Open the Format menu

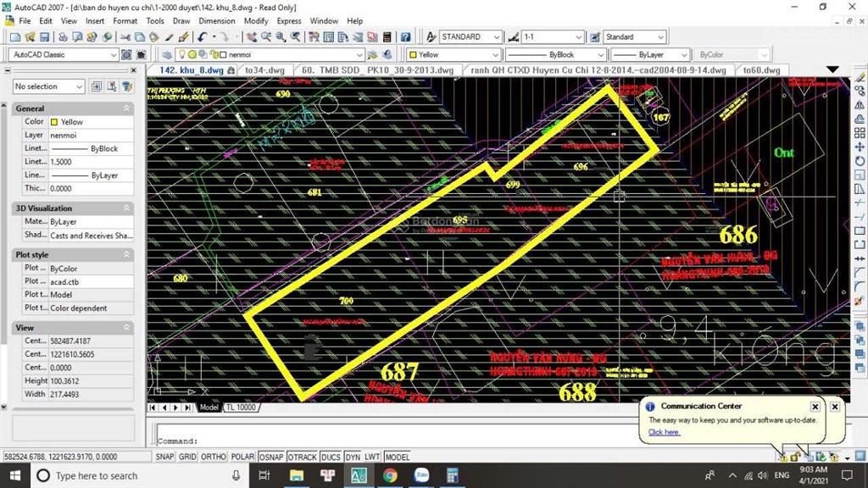(125, 21)
